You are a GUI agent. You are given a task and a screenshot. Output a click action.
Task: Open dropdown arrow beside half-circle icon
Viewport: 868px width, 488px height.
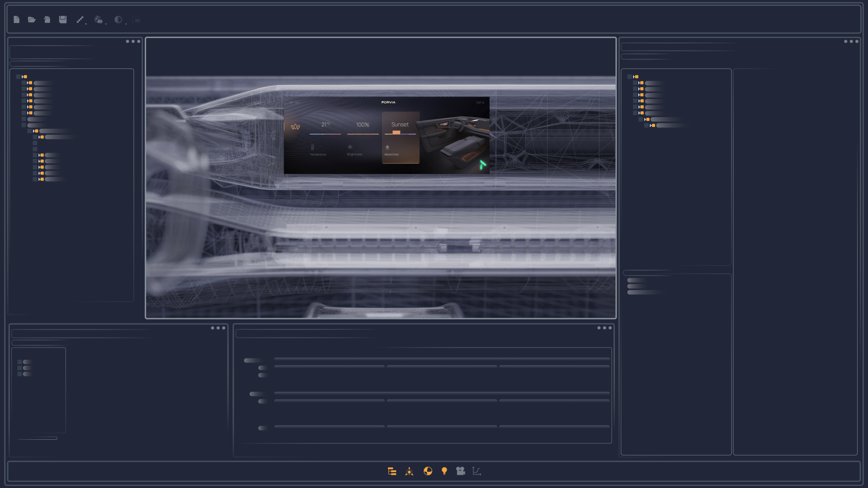[x=126, y=23]
